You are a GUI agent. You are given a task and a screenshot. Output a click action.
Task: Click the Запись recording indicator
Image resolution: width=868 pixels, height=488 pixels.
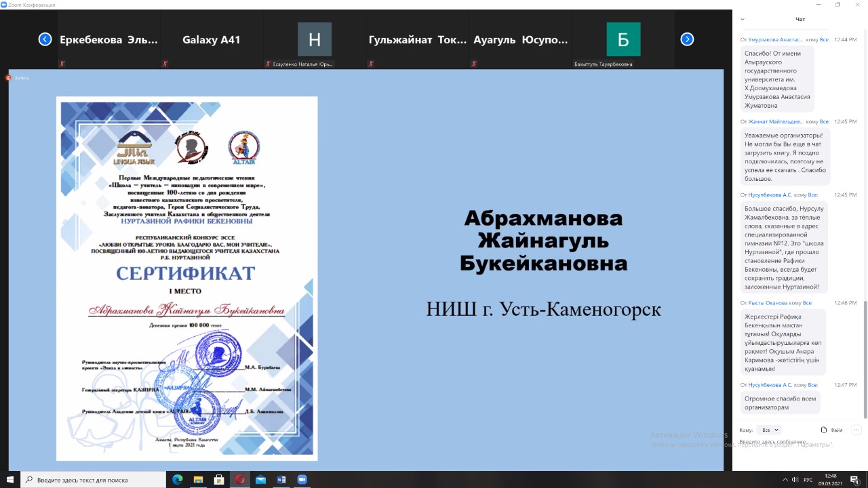point(17,78)
